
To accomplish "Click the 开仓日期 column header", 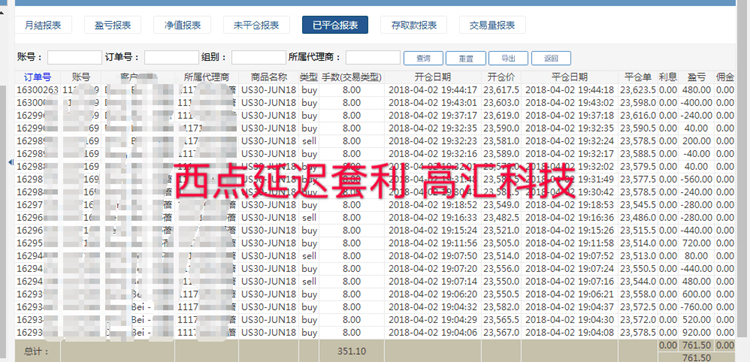I will pyautogui.click(x=432, y=77).
